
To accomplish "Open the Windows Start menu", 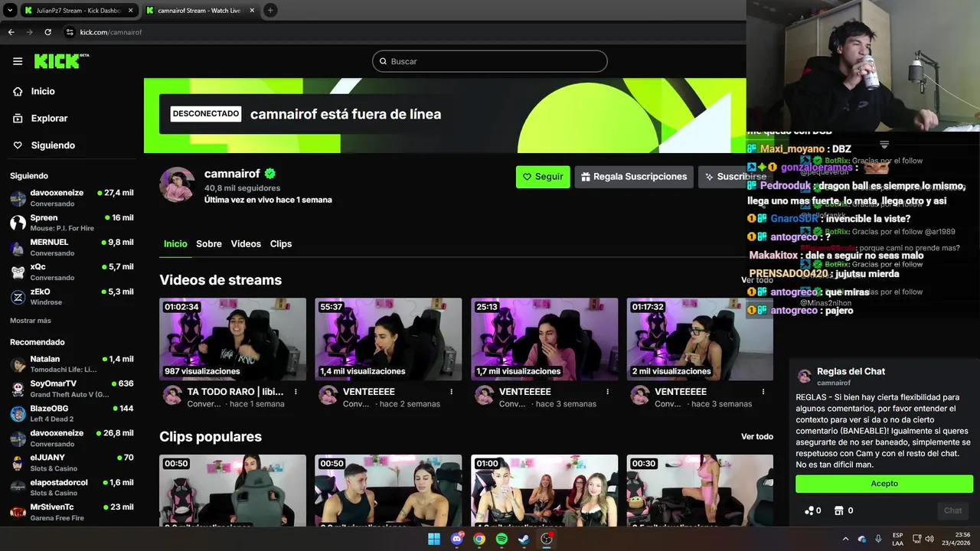I will 434,539.
